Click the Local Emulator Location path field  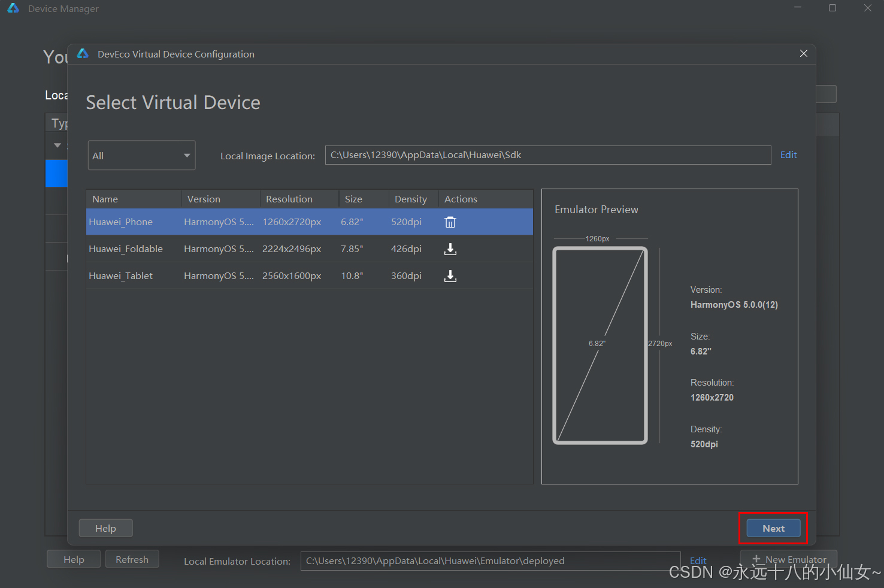tap(491, 561)
